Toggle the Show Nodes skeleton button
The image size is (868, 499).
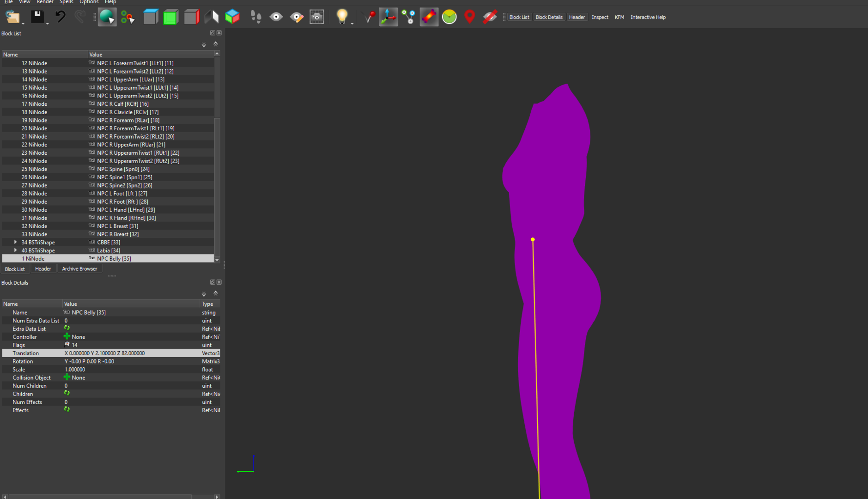pyautogui.click(x=408, y=17)
